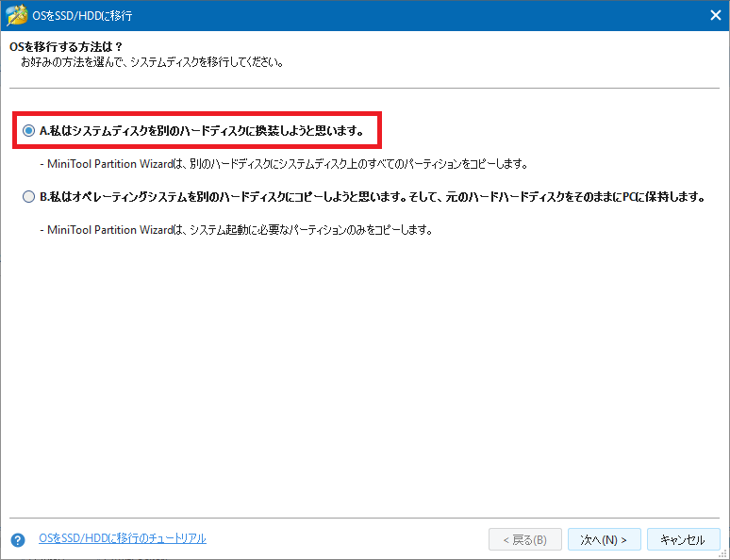The width and height of the screenshot is (730, 560).
Task: Select option B to copy only the OS
Action: click(x=29, y=197)
